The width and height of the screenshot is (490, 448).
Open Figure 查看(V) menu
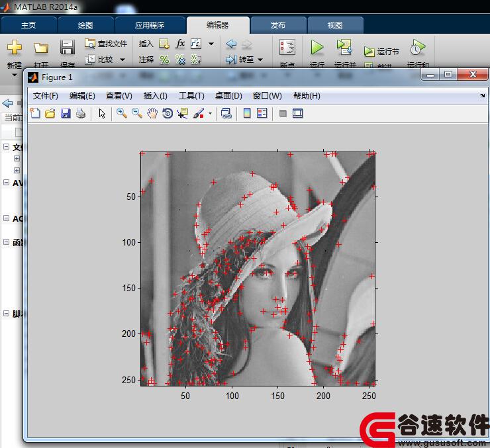point(119,96)
